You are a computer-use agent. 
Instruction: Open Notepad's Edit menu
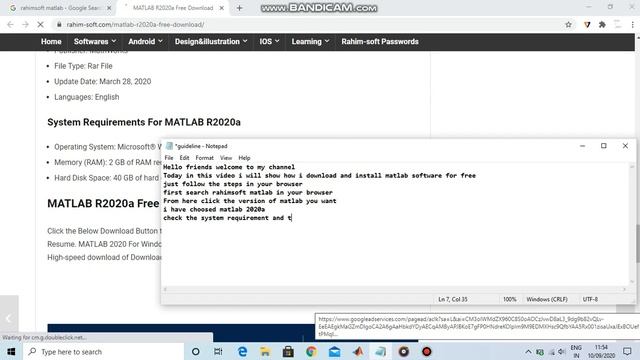pyautogui.click(x=184, y=158)
